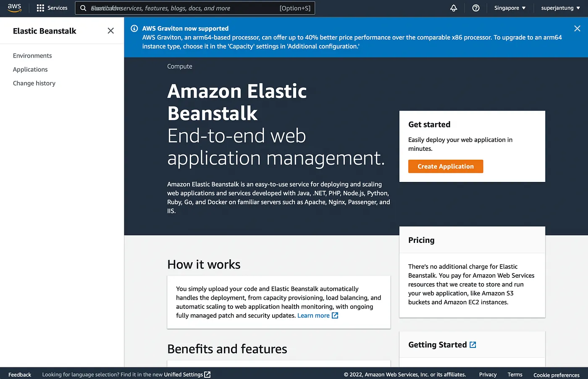The height and width of the screenshot is (379, 588).
Task: Open the superjantung account dropdown
Action: pos(561,8)
